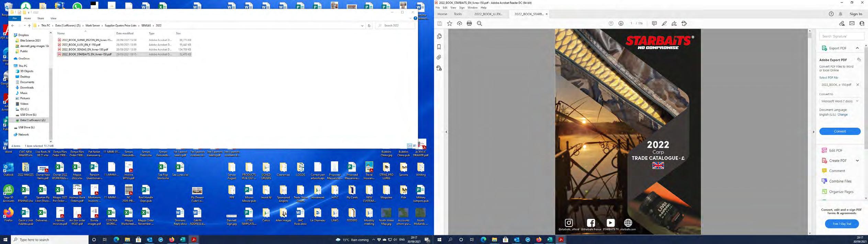
Task: Click SENSAS in the Explorer breadcrumb path
Action: coord(146,25)
